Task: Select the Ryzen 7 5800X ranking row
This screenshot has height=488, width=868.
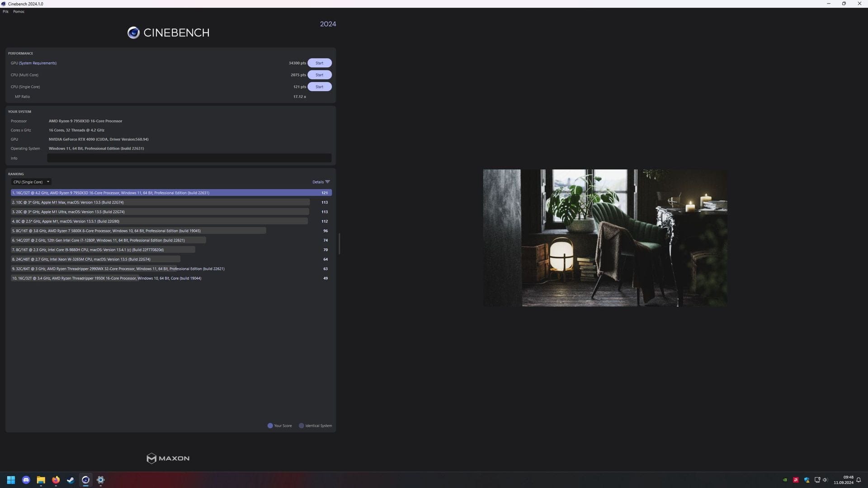Action: [x=171, y=230]
